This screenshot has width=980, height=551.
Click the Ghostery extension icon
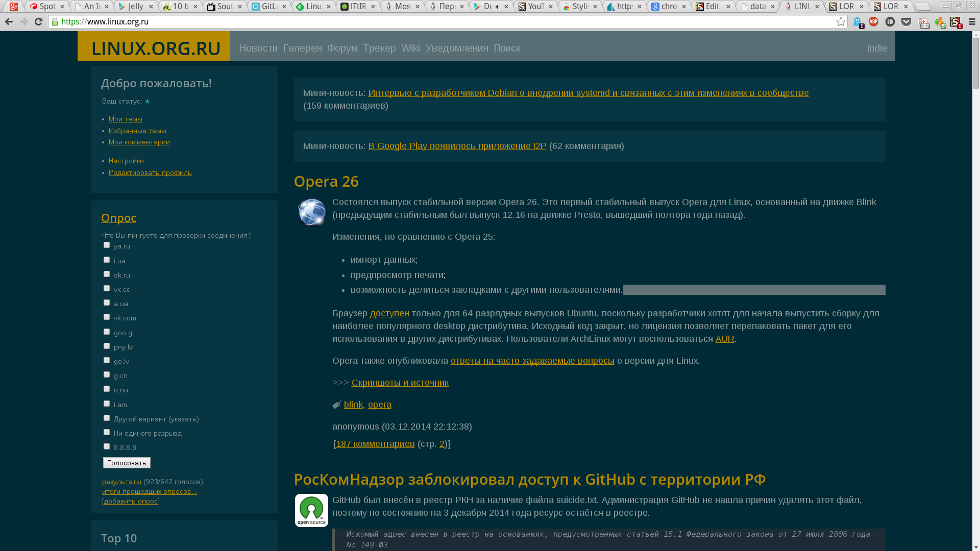(x=857, y=22)
